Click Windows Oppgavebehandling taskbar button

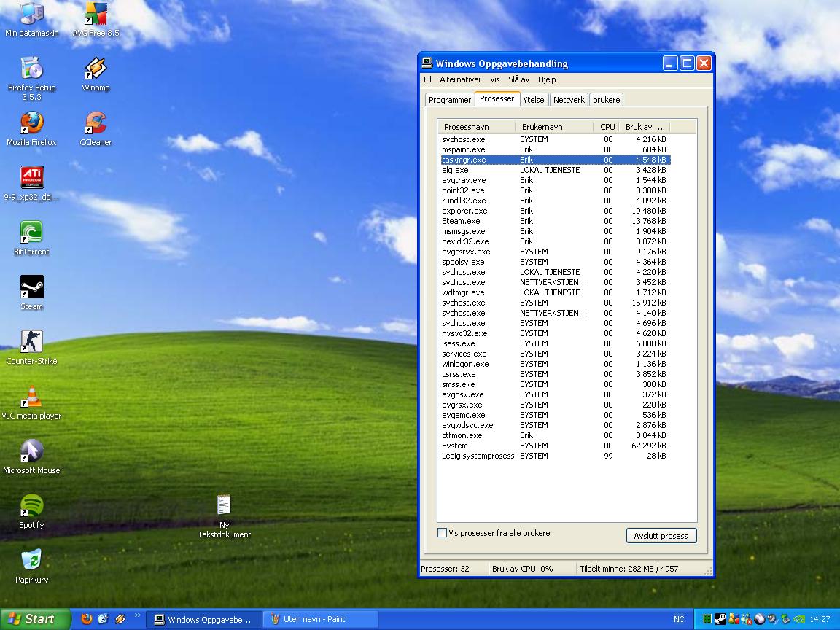[x=204, y=619]
